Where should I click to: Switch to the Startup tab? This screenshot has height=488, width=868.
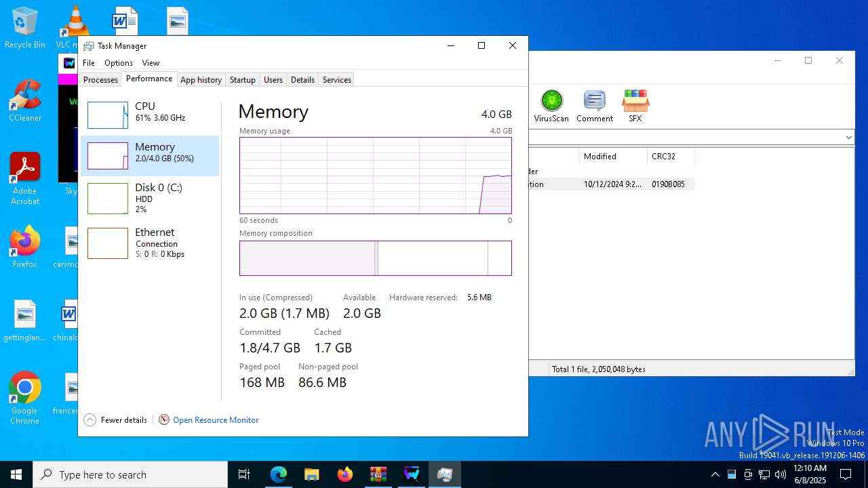[x=242, y=80]
